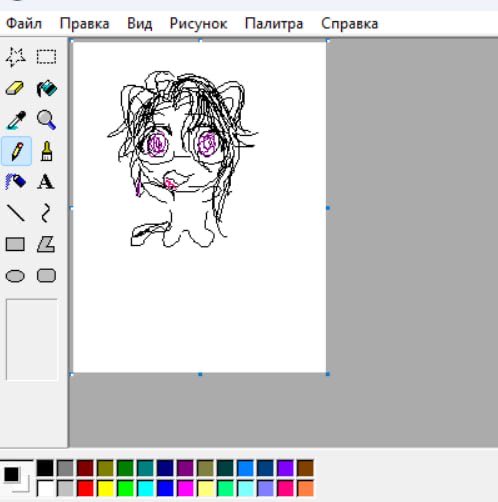Choose the Curve tool

46,213
